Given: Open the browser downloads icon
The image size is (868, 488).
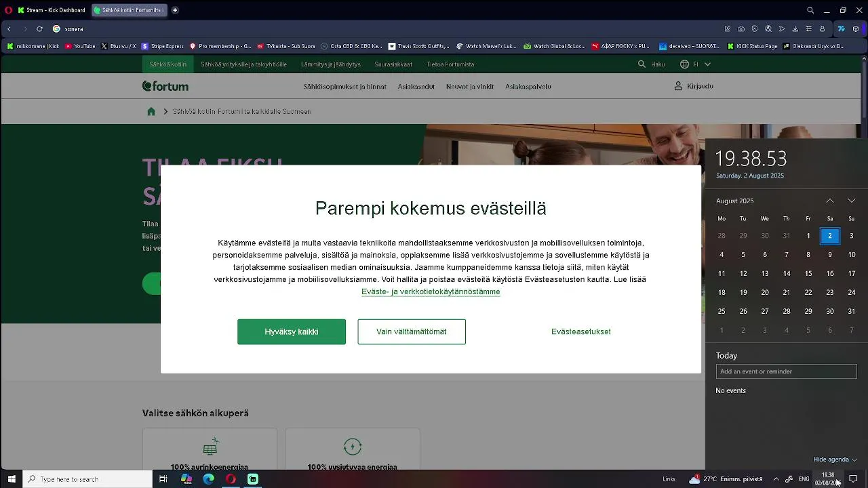Looking at the screenshot, I should (x=795, y=29).
